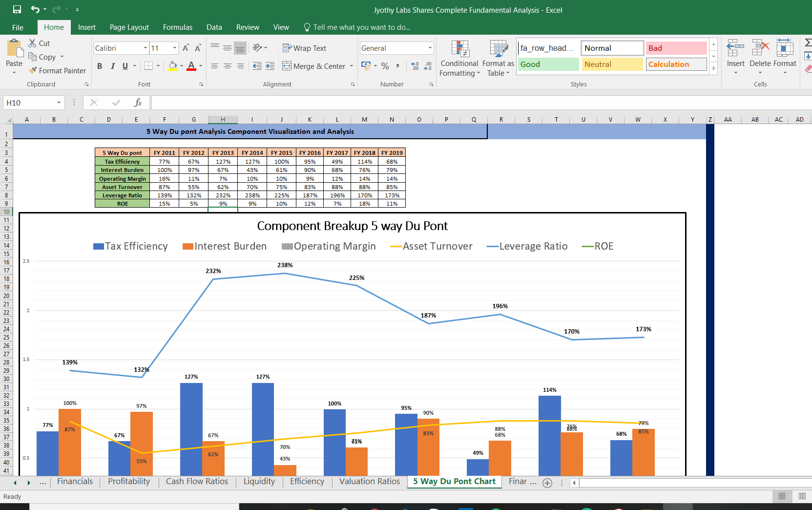Switch to Page Layout view in status bar
Screen dimensions: 812x510
(802, 496)
